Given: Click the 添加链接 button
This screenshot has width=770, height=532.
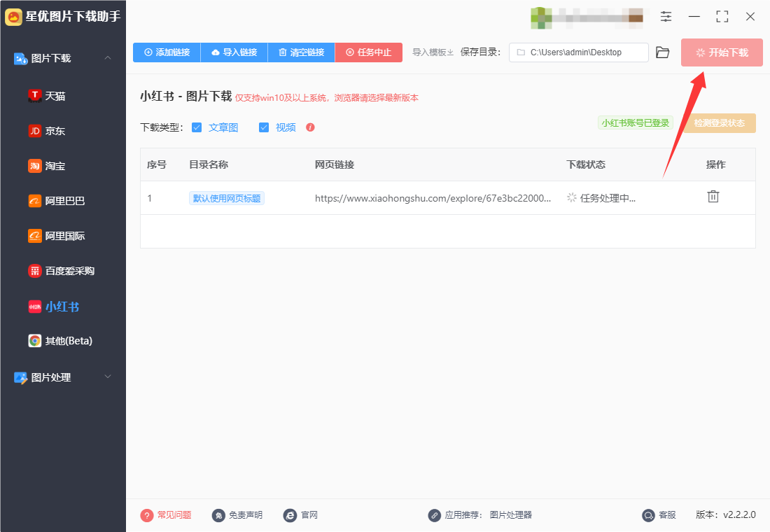Looking at the screenshot, I should [167, 52].
